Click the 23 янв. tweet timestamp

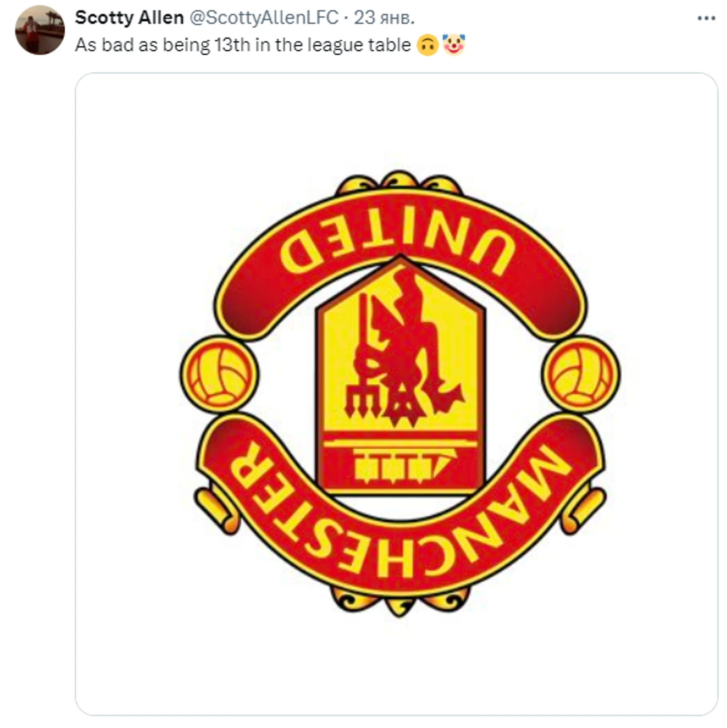tap(384, 18)
